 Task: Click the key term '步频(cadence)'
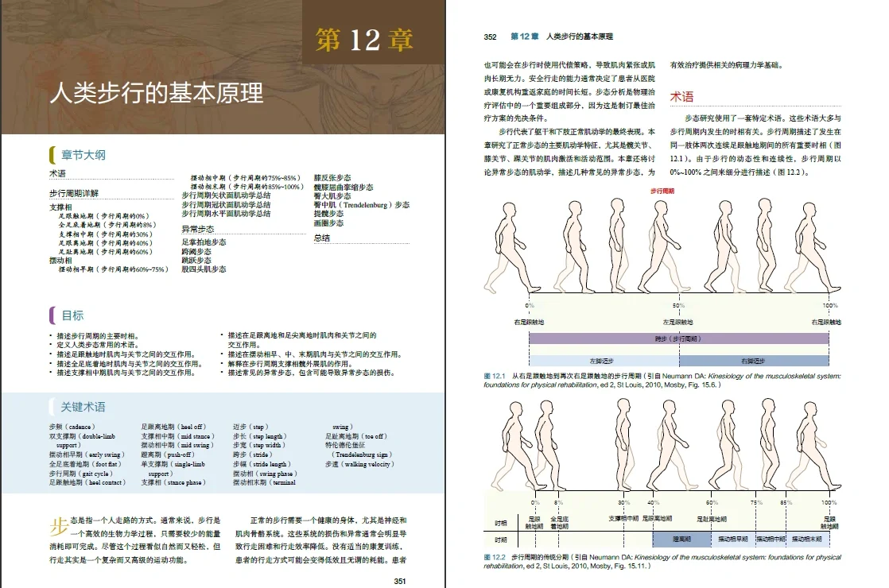point(72,427)
